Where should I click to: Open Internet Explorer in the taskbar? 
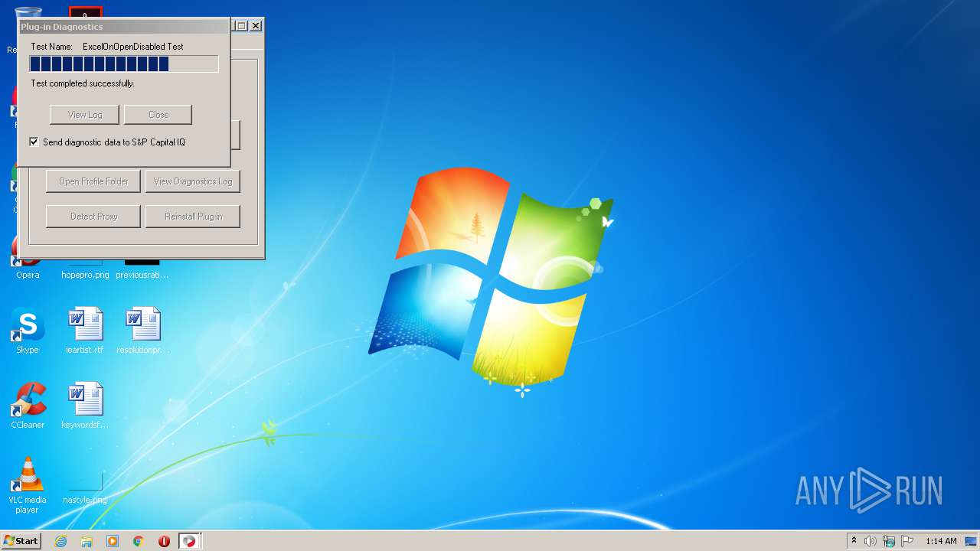pos(60,541)
